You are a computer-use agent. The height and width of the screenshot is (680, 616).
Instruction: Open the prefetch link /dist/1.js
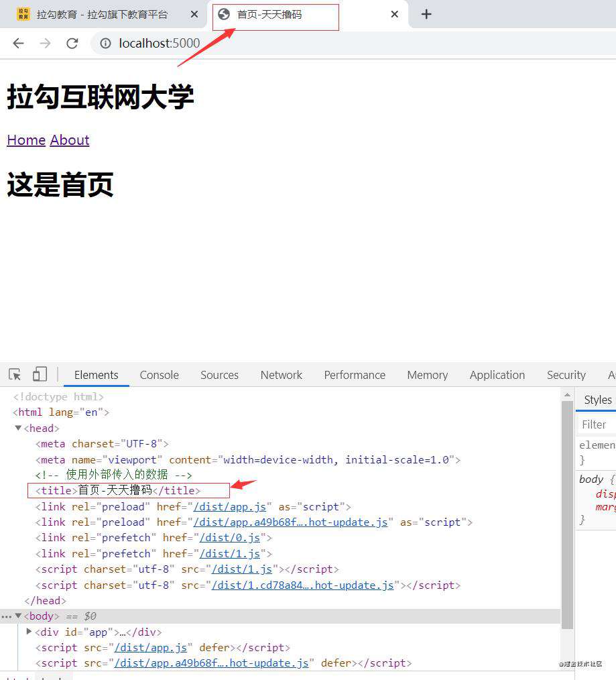(x=230, y=554)
